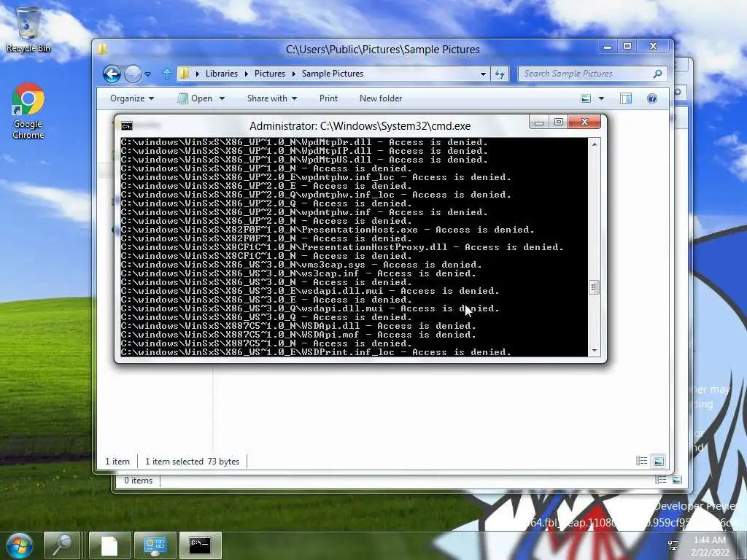Create a New folder
This screenshot has height=560, width=747.
[x=381, y=98]
